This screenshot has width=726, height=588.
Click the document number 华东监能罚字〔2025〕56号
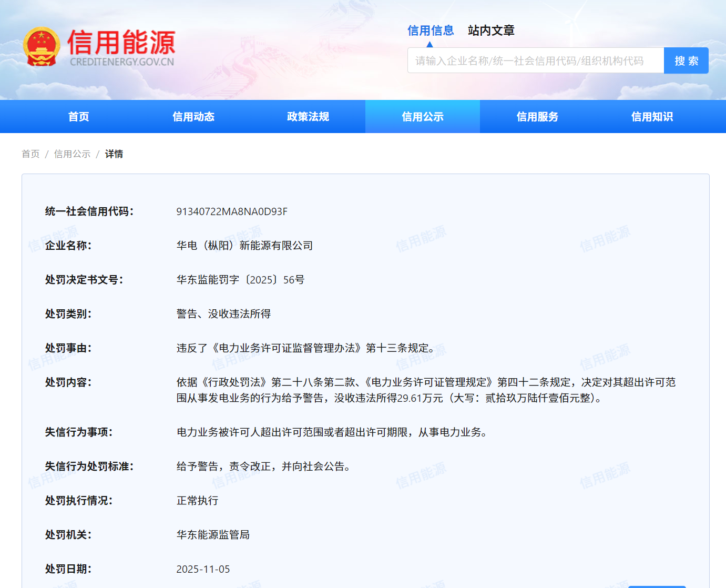pos(240,280)
